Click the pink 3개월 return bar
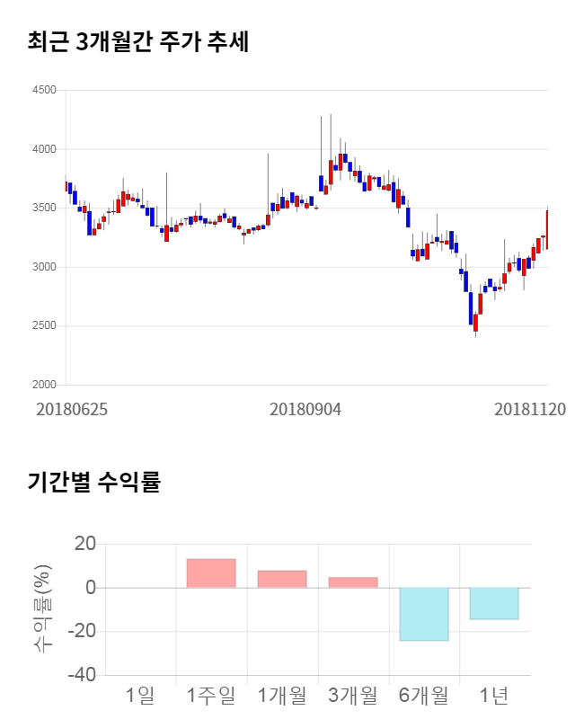The width and height of the screenshot is (575, 728). click(x=353, y=582)
